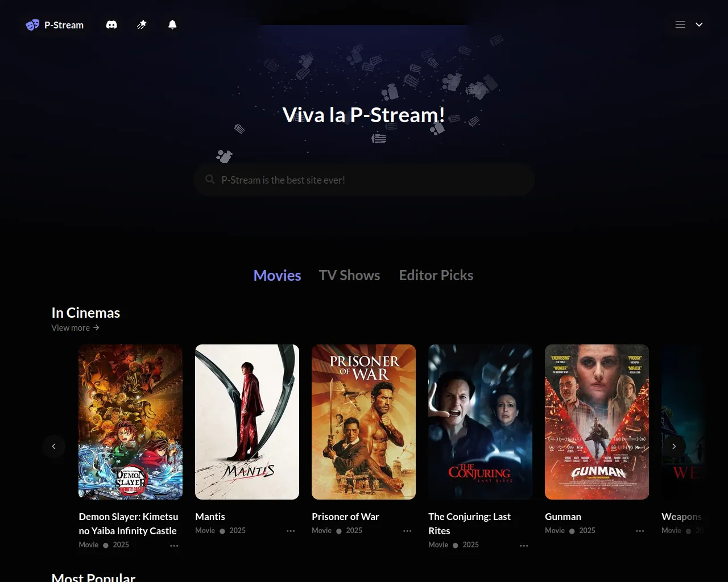
Task: Open the Discord link icon
Action: coord(111,25)
